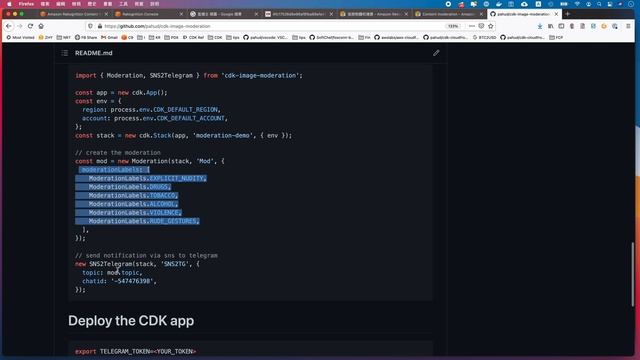Open the Gmail bookmark

click(109, 37)
